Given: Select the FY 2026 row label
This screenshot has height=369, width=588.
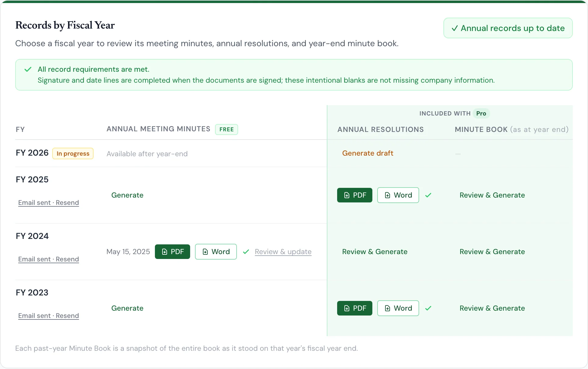Looking at the screenshot, I should pyautogui.click(x=32, y=153).
